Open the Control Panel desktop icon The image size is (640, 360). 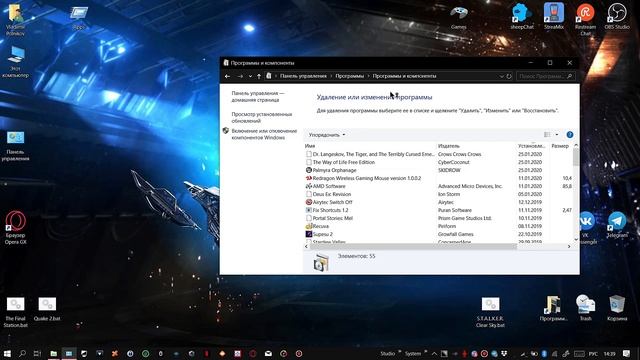[16, 145]
